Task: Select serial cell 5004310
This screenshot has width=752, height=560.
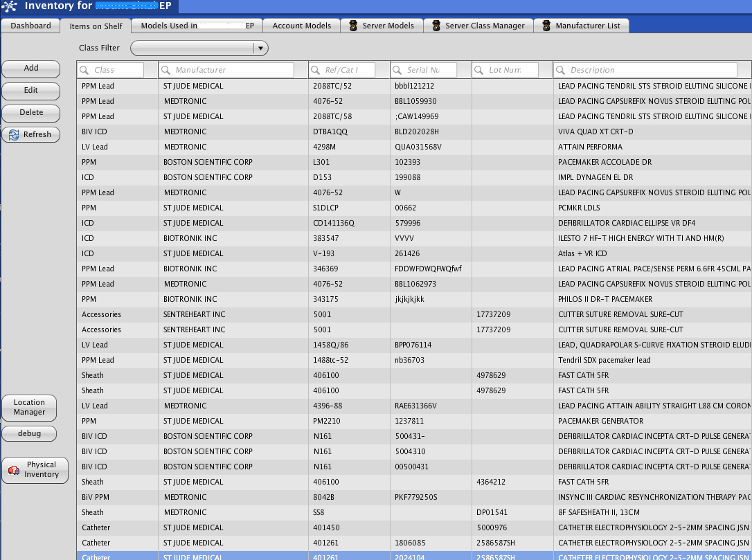Action: pyautogui.click(x=410, y=451)
